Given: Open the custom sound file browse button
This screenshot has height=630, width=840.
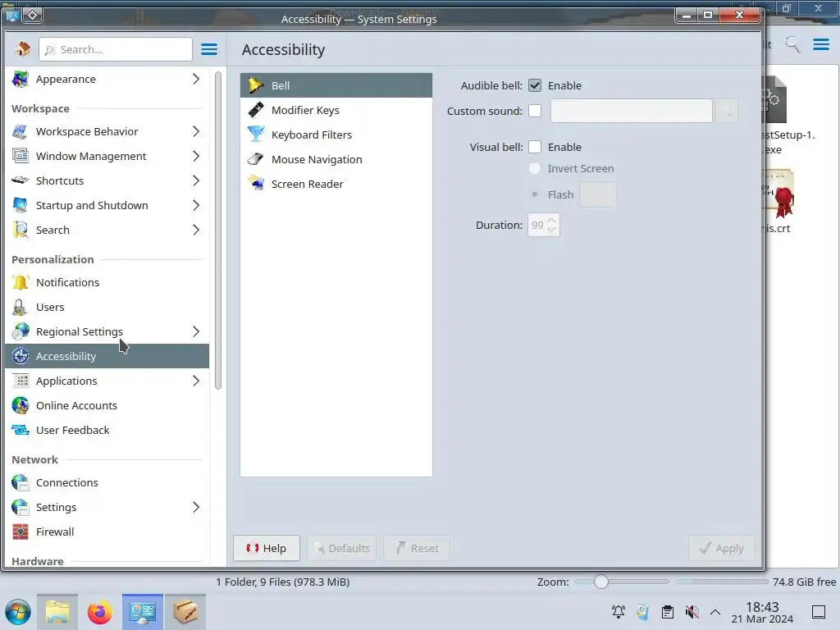Looking at the screenshot, I should tap(727, 111).
